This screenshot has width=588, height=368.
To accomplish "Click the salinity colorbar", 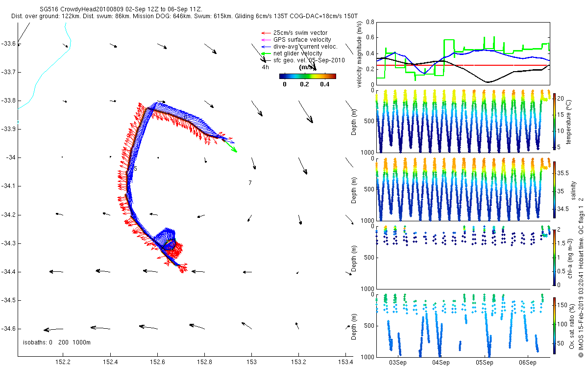I will [x=554, y=190].
